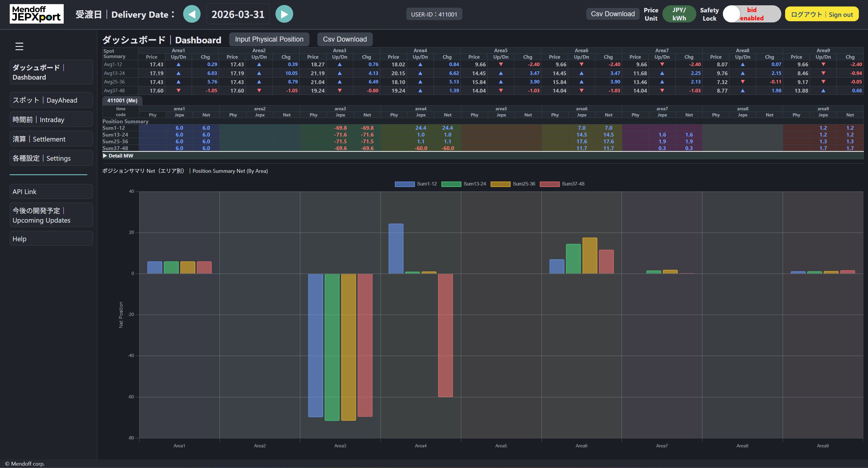Click the Sum25-36 yellow legend swatch
Image resolution: width=868 pixels, height=468 pixels.
(x=501, y=184)
